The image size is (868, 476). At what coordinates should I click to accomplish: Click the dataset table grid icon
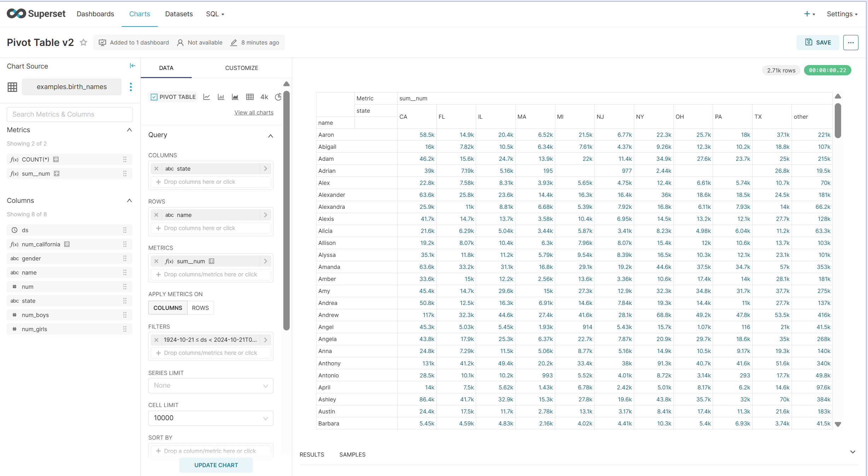[x=12, y=87]
